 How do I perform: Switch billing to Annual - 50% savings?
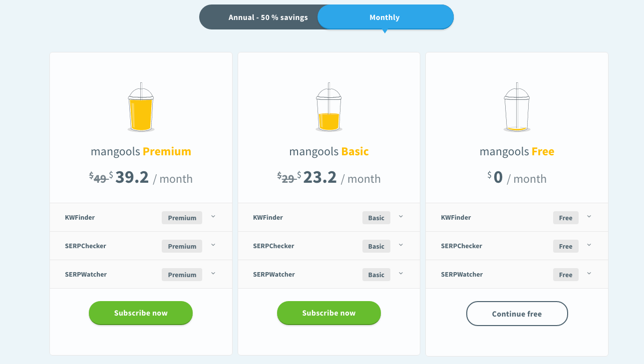click(x=268, y=17)
